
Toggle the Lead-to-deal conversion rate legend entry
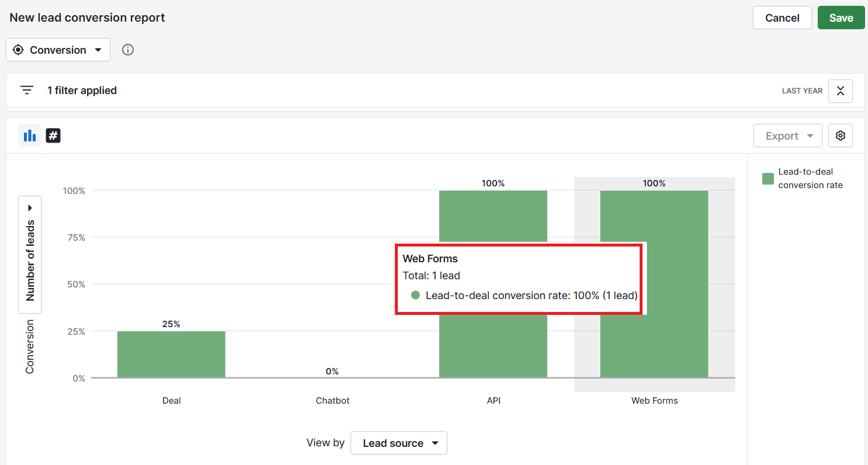811,178
